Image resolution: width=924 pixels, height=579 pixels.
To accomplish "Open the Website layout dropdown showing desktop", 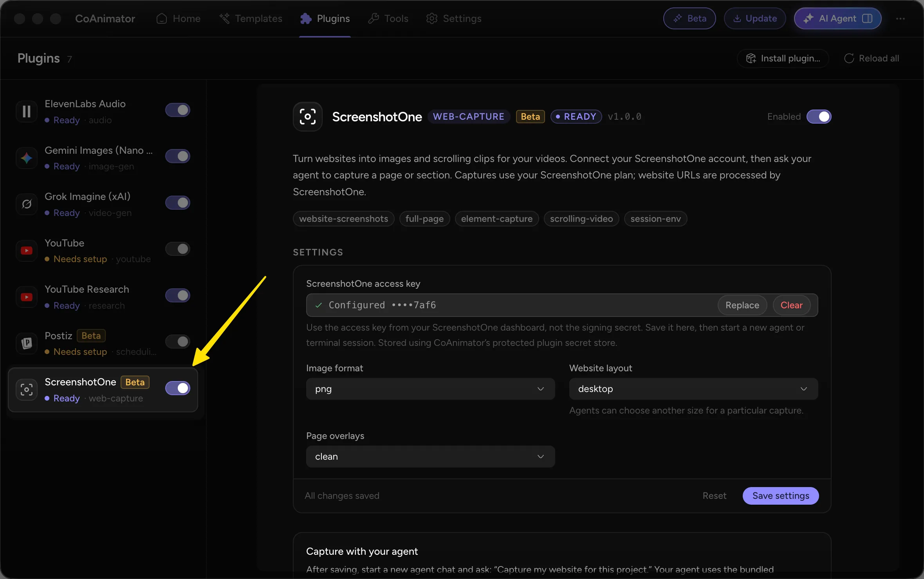I will point(693,389).
